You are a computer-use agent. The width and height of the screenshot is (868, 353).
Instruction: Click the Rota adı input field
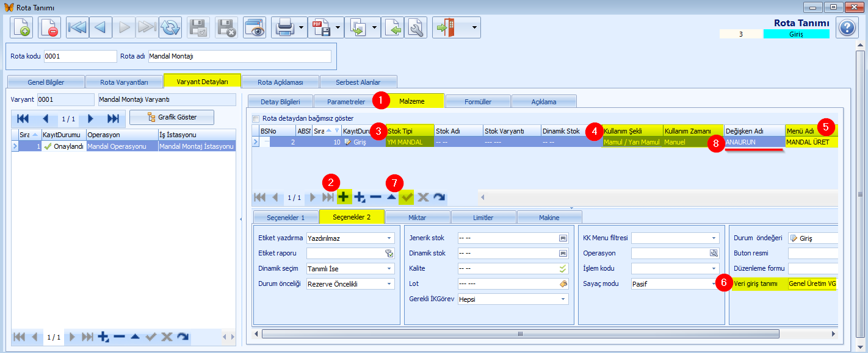[x=239, y=56]
